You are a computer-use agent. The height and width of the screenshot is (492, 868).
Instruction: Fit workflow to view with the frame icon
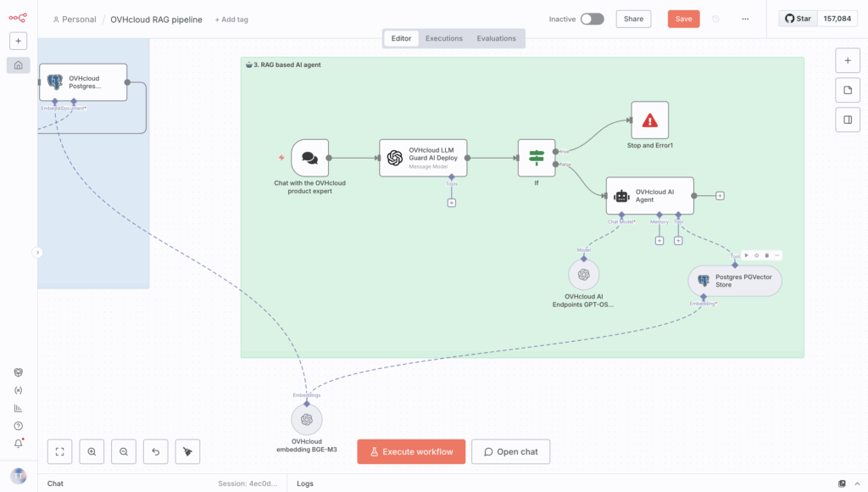click(x=59, y=452)
